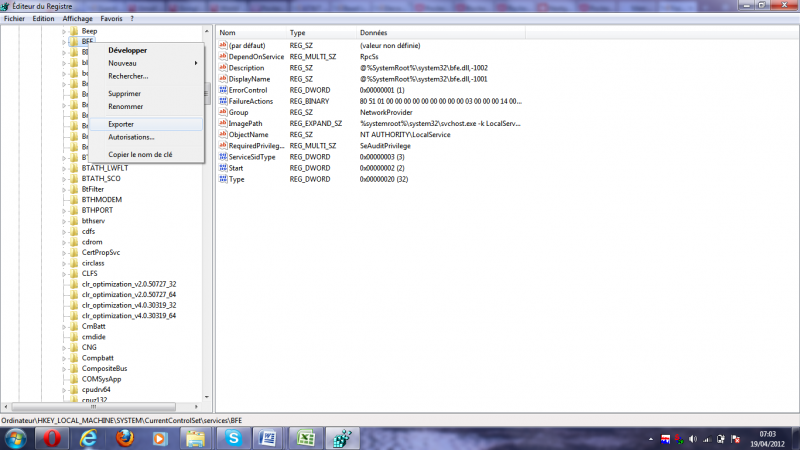Viewport: 800px width, 450px height.
Task: Expand the Beep key in tree
Action: coord(63,32)
